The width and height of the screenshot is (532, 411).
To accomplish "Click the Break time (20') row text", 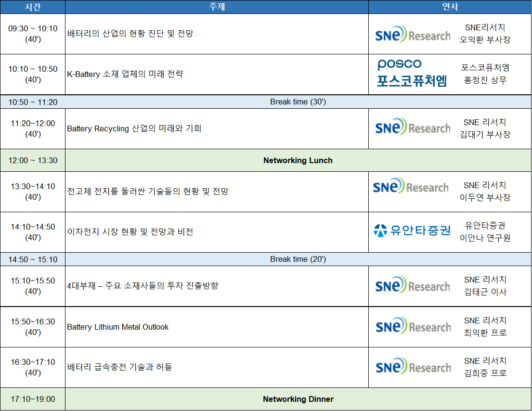I will coord(298,259).
